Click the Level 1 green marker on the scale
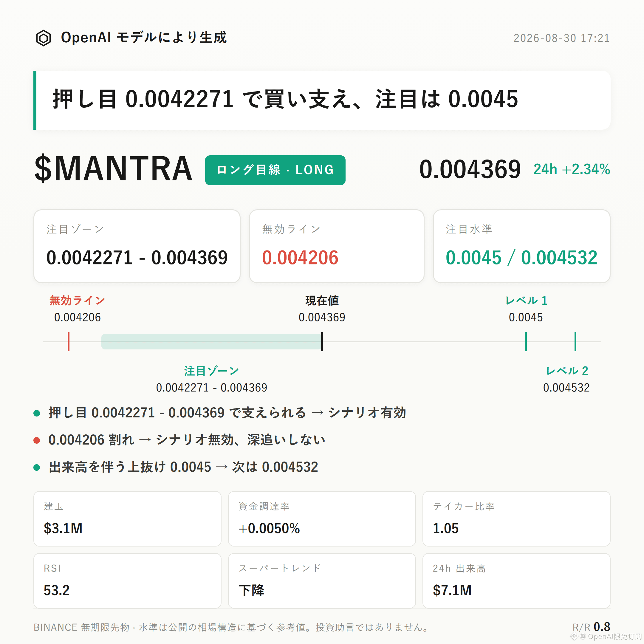The width and height of the screenshot is (644, 644). [526, 341]
